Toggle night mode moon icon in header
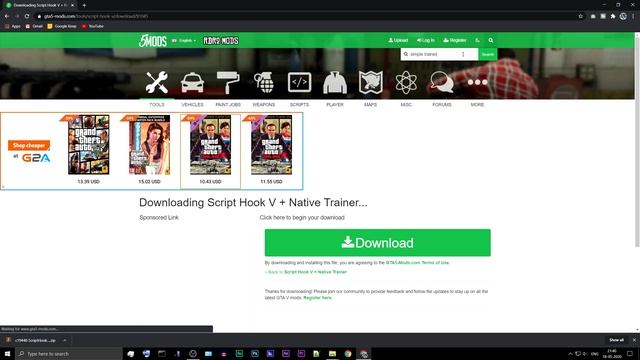 [x=478, y=40]
